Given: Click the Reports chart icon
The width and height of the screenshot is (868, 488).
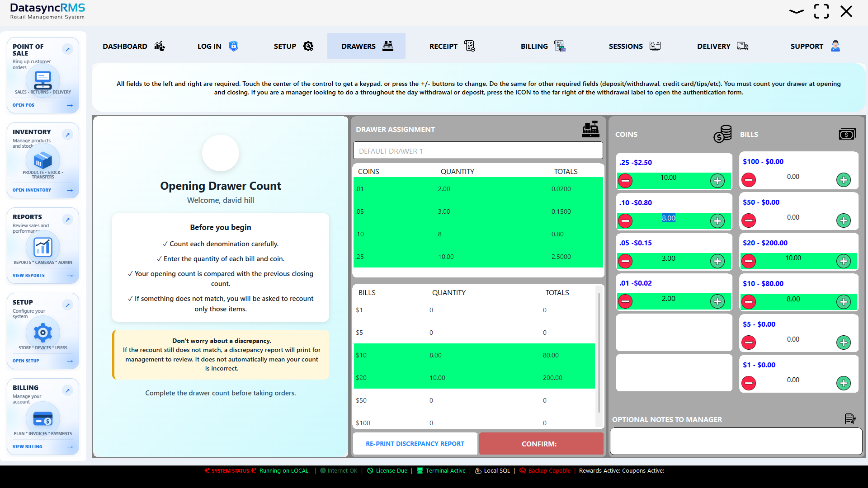Looking at the screenshot, I should [43, 247].
